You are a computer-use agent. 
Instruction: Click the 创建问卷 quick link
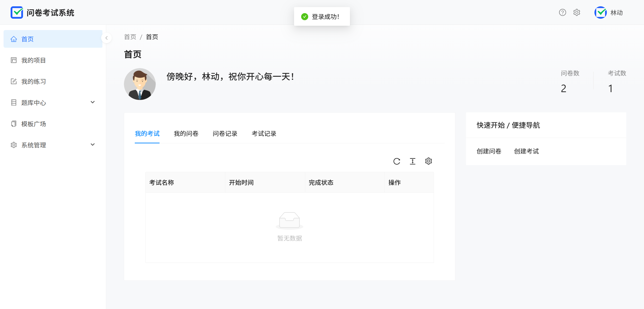point(489,151)
